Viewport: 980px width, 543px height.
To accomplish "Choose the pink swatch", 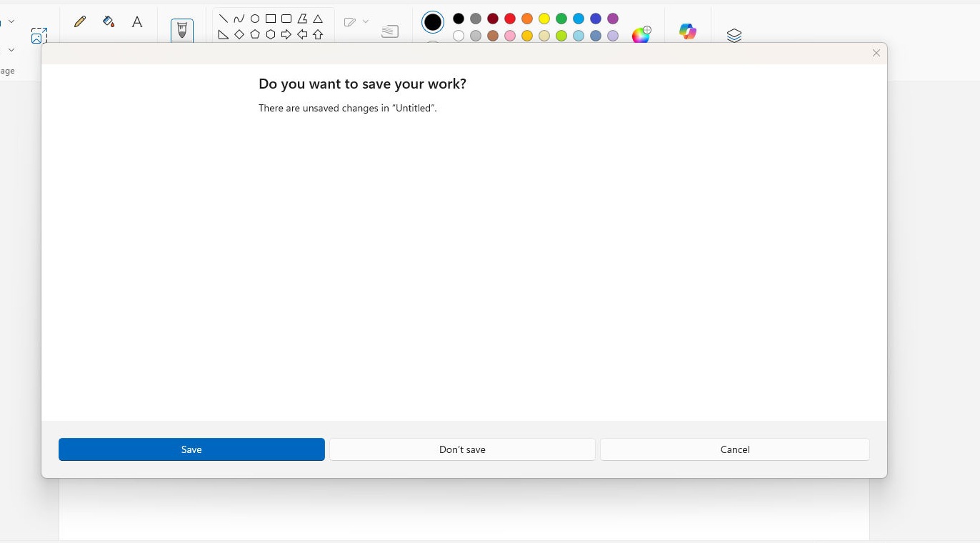I will coord(510,36).
